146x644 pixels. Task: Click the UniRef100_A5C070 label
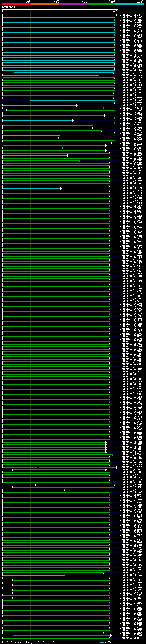coord(131,188)
